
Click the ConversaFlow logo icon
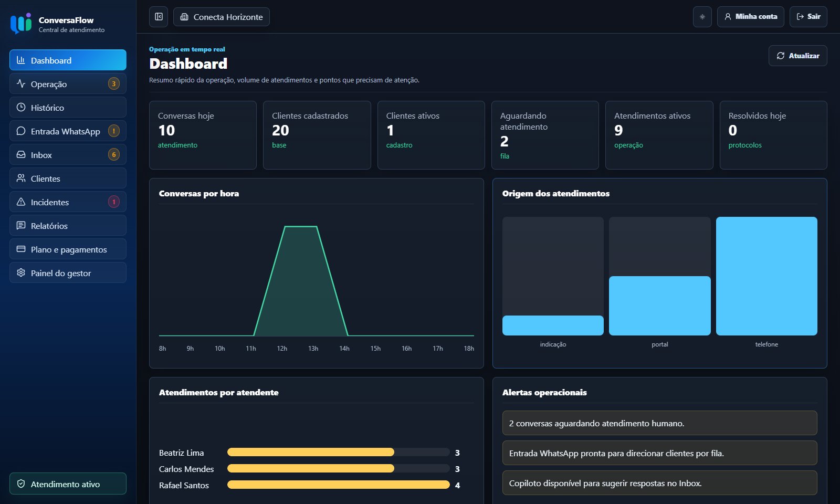[21, 24]
